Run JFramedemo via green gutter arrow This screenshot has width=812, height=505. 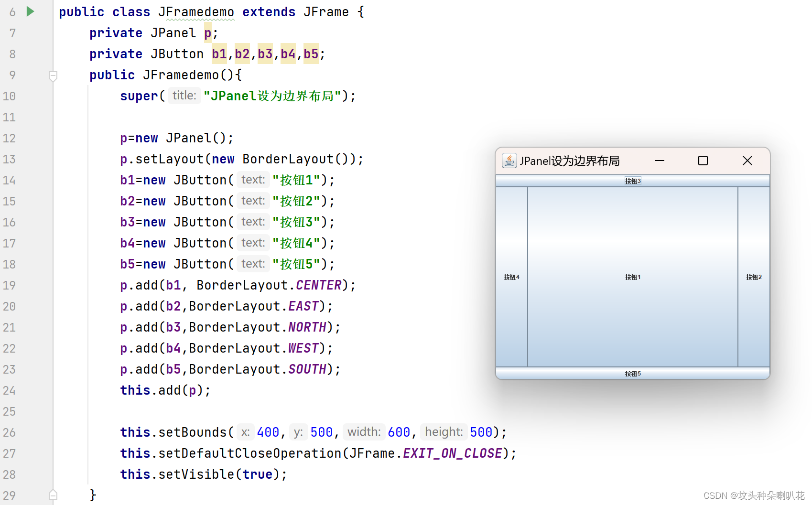[x=31, y=11]
